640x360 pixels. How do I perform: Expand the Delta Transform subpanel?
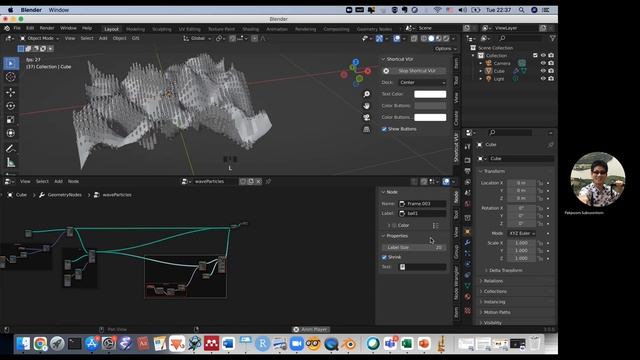505,270
